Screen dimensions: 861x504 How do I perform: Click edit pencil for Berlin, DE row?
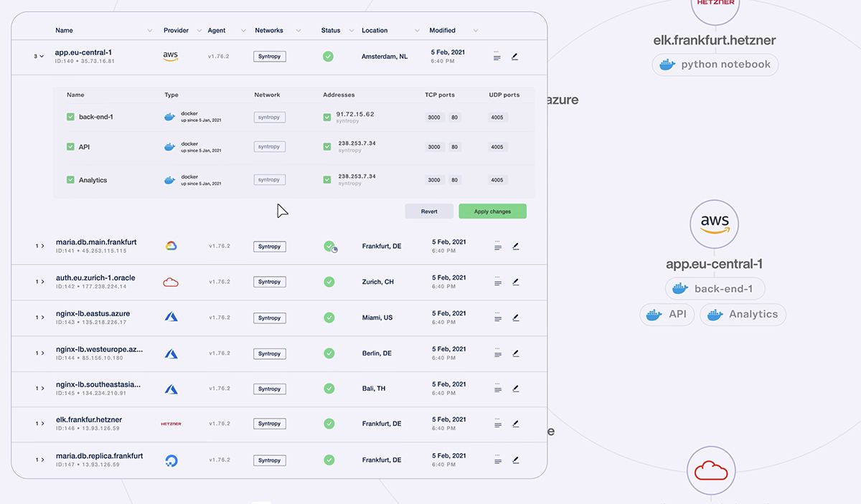tap(515, 353)
